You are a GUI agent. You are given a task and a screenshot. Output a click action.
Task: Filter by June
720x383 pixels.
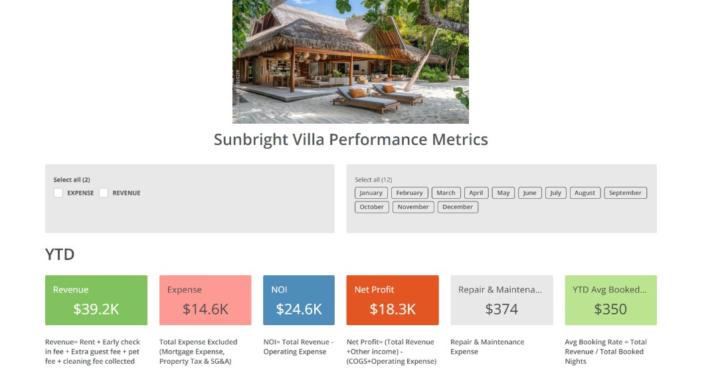point(530,193)
